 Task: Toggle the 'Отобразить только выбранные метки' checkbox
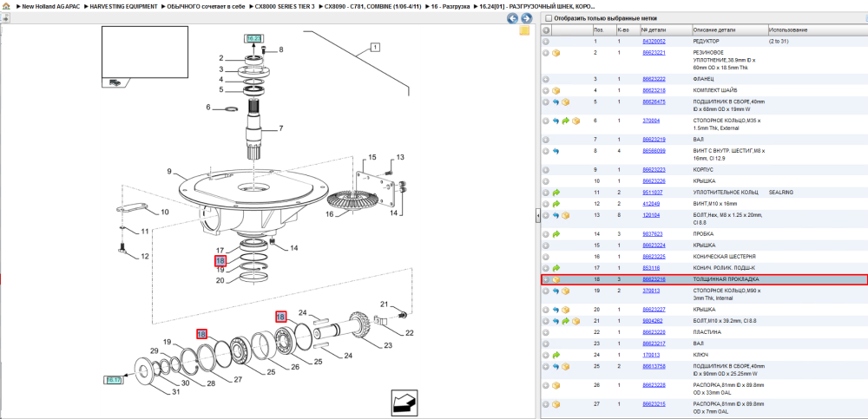pos(548,18)
